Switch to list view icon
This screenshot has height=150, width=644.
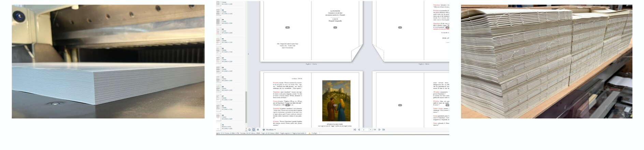click(258, 130)
